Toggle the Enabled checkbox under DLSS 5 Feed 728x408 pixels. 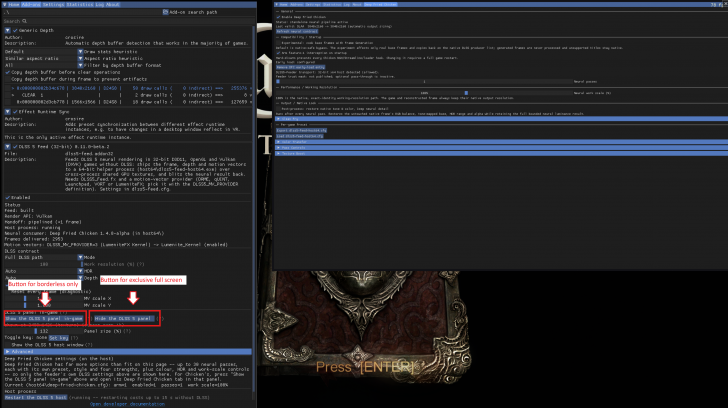tap(7, 198)
